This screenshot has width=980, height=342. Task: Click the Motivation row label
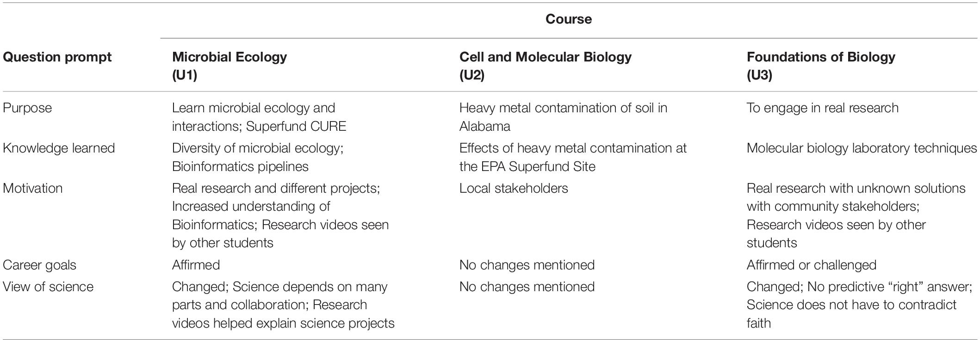click(x=32, y=189)
